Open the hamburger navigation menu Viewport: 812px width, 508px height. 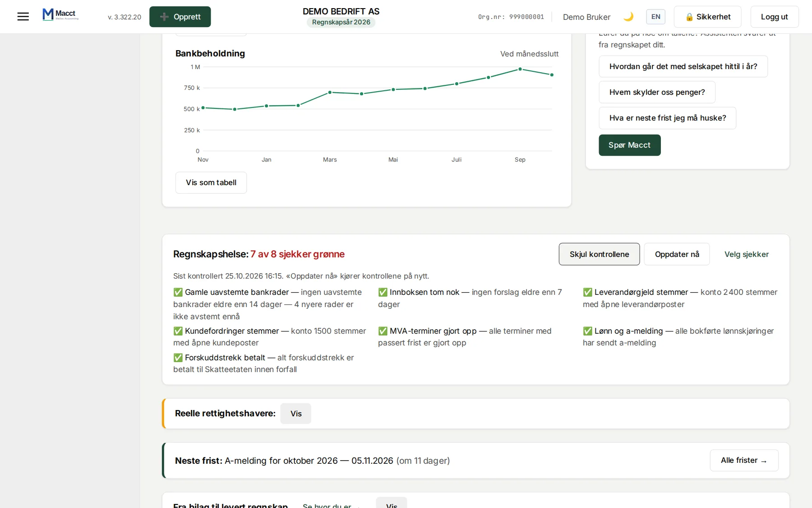click(23, 17)
